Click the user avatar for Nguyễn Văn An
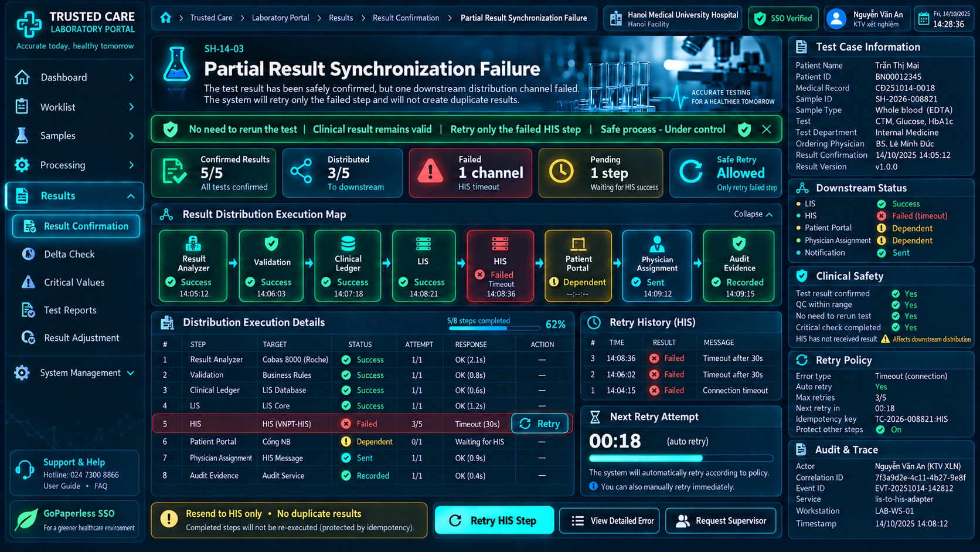The width and height of the screenshot is (980, 552). click(x=836, y=19)
